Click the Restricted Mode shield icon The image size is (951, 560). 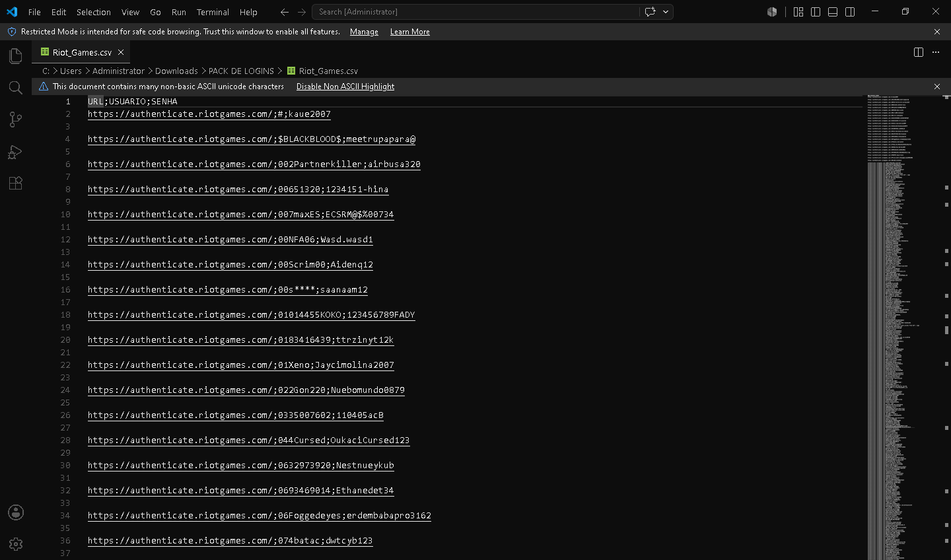(x=11, y=32)
